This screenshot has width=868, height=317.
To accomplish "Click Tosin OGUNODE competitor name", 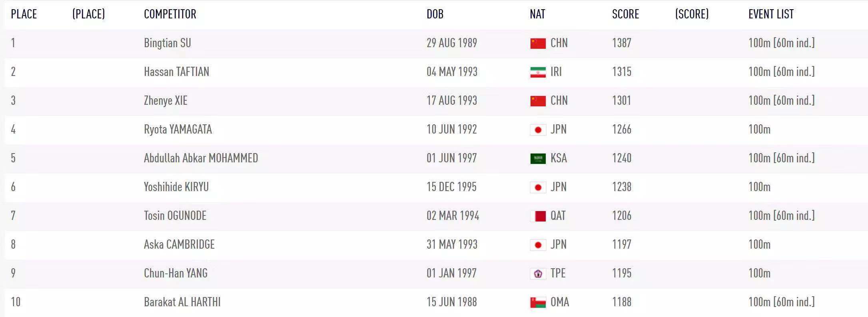I will [x=175, y=216].
